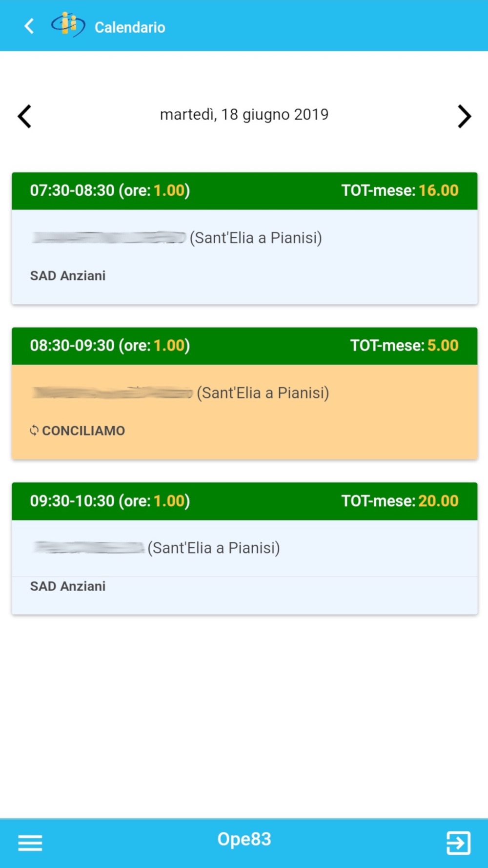This screenshot has width=488, height=868.
Task: Open the 09:30-10:30 appointment header
Action: click(x=110, y=501)
